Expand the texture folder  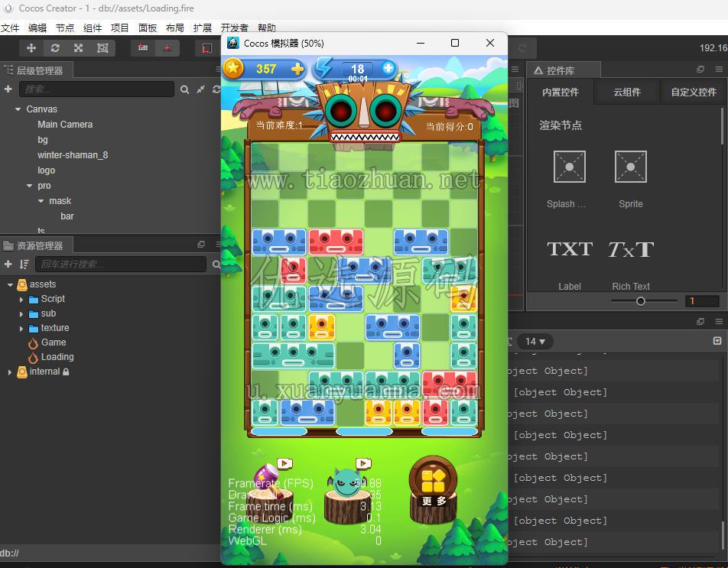21,329
